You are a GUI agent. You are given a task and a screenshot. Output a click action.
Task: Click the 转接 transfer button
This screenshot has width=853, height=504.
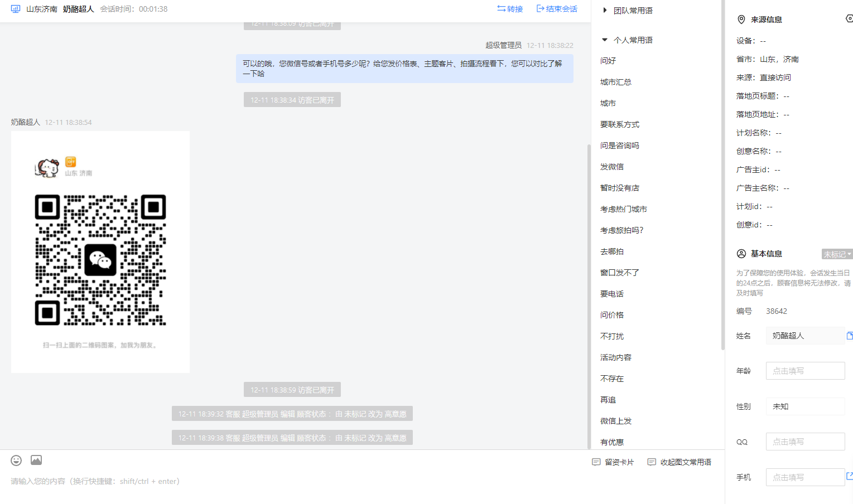[510, 9]
